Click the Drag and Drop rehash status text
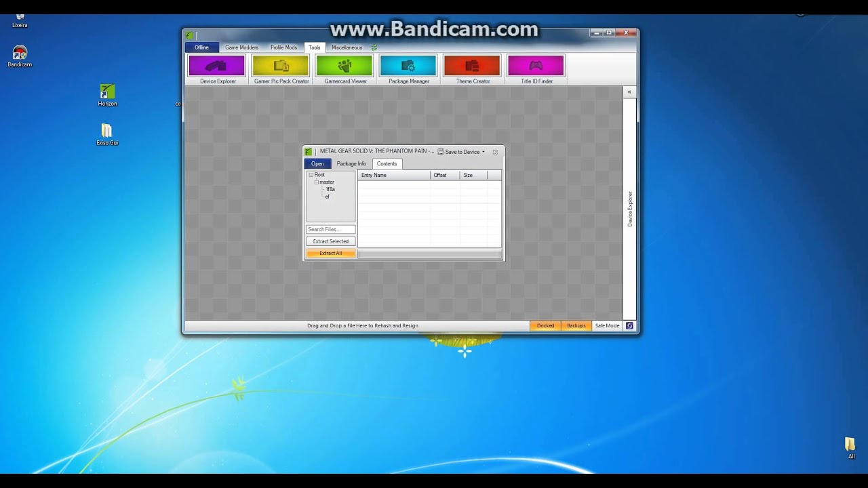 pyautogui.click(x=363, y=326)
